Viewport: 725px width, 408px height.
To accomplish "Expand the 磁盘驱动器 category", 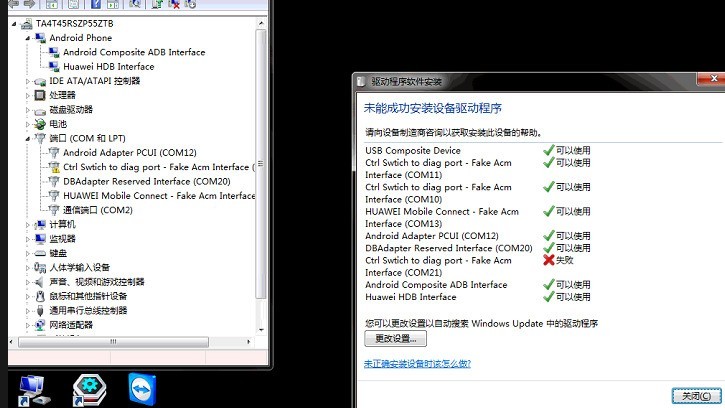I will (x=28, y=110).
